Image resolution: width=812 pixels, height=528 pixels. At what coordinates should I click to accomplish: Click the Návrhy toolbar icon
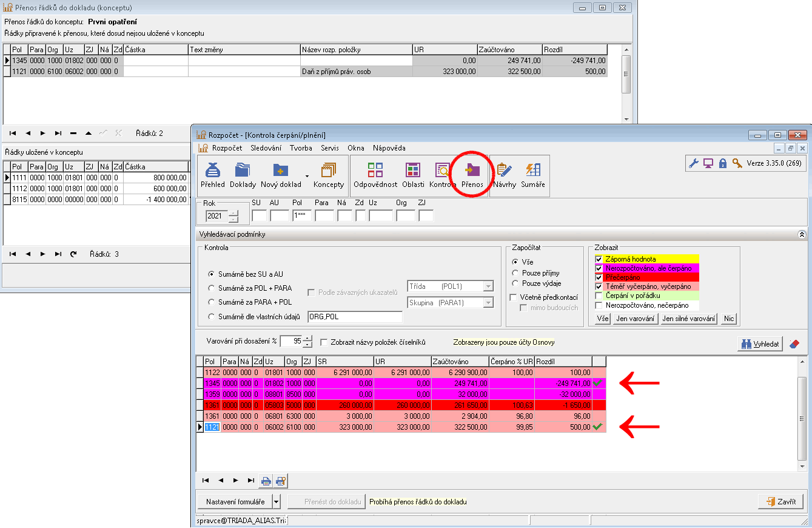pos(504,175)
